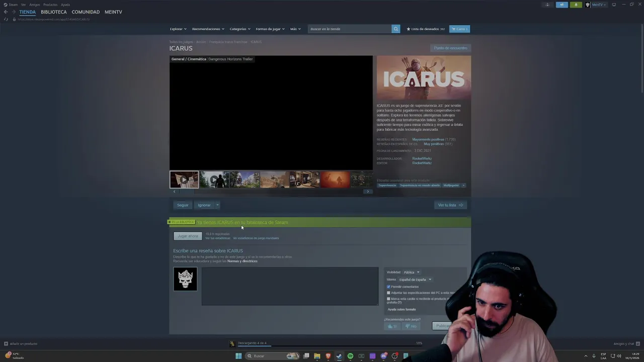644x362 pixels.
Task: Open the MEINTV profile tab
Action: tap(113, 12)
